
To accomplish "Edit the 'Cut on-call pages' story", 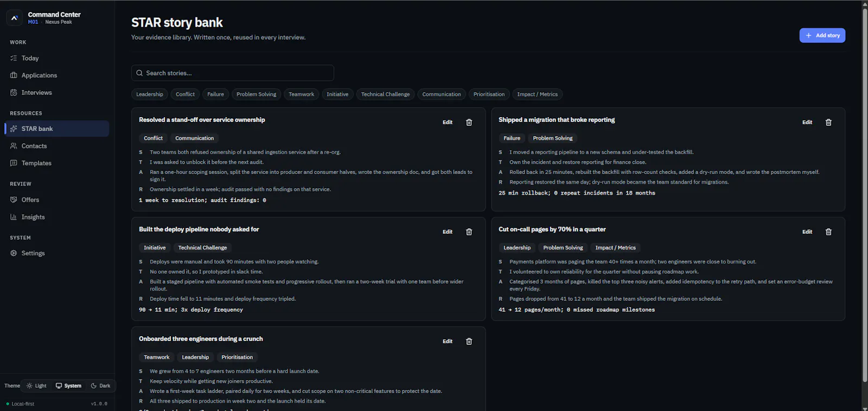I will [x=807, y=232].
